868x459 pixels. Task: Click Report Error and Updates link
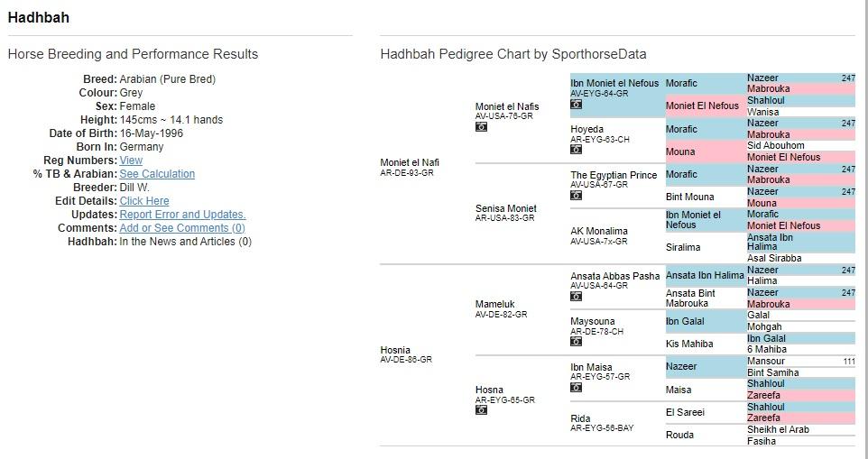tap(182, 215)
